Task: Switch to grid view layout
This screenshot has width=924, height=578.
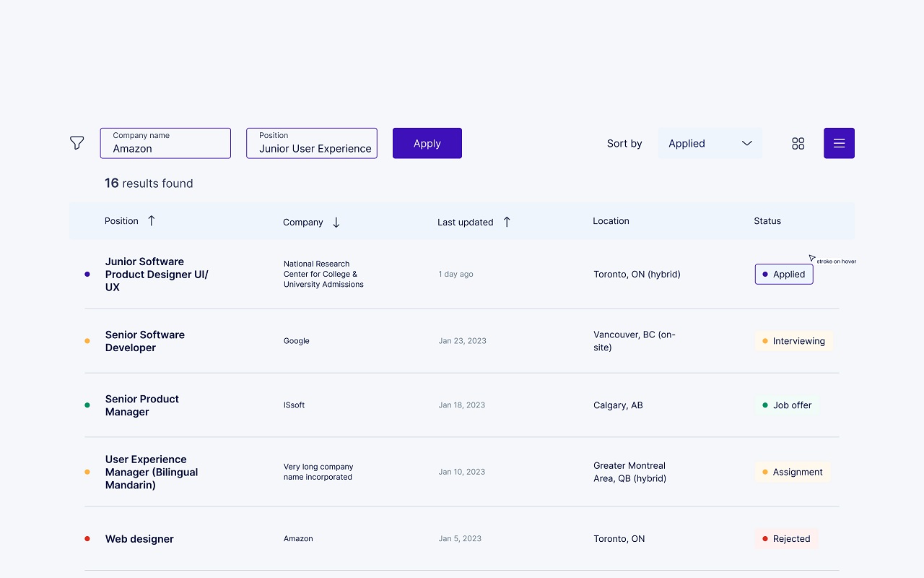Action: coord(798,143)
